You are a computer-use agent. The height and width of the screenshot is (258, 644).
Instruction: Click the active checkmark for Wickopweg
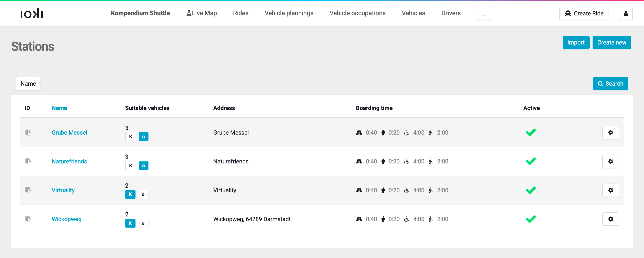click(x=530, y=219)
